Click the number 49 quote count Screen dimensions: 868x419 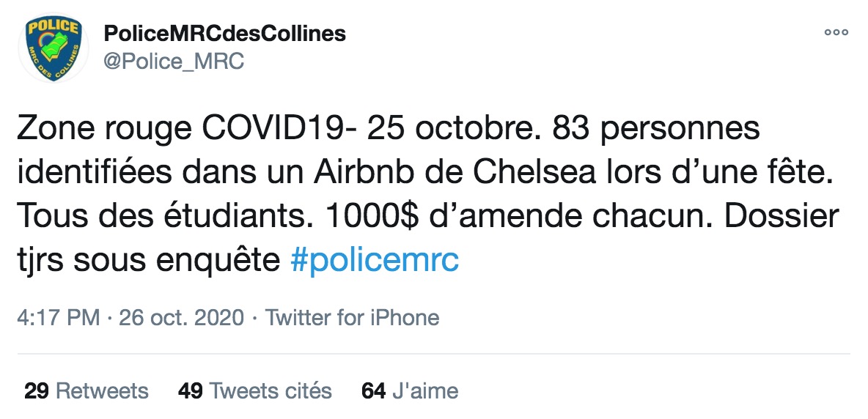pos(191,391)
